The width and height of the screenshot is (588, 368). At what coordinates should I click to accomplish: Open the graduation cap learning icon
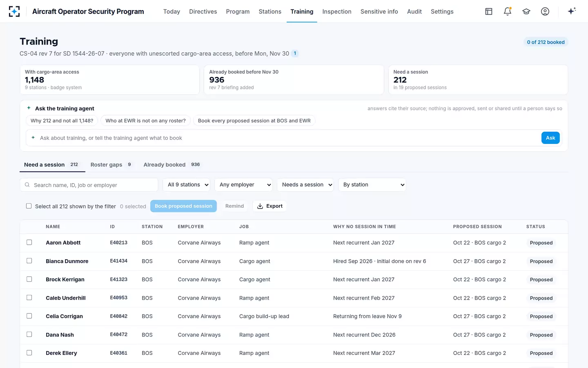tap(526, 11)
